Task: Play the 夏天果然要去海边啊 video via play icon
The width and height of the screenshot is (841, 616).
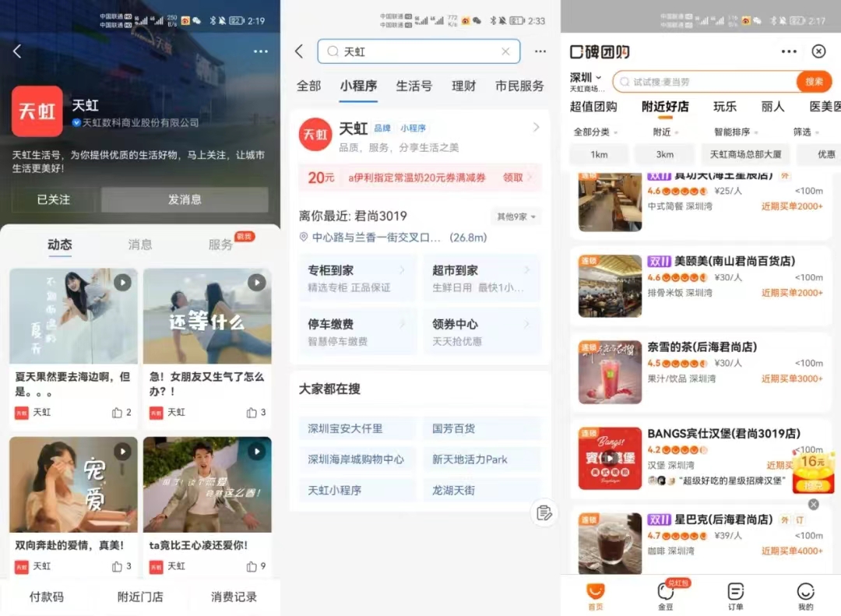Action: click(122, 283)
